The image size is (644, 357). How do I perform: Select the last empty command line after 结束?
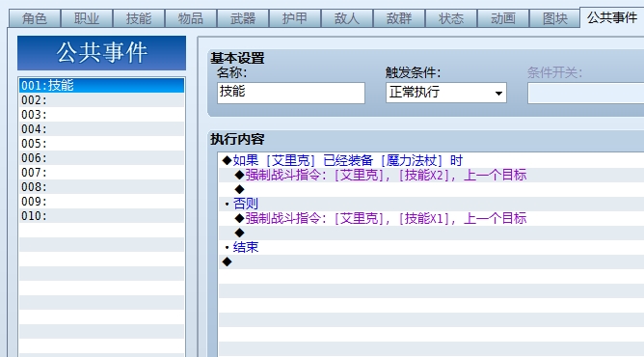pos(431,261)
